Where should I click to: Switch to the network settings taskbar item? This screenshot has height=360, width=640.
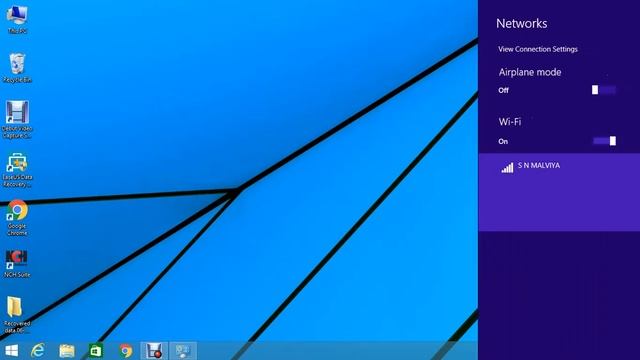coord(183,351)
